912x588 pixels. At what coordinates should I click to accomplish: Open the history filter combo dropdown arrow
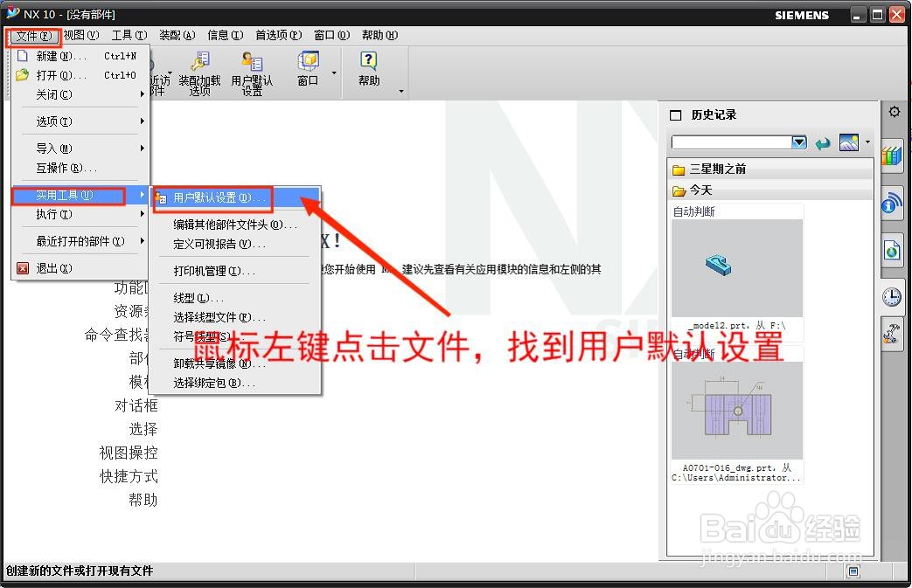(799, 142)
